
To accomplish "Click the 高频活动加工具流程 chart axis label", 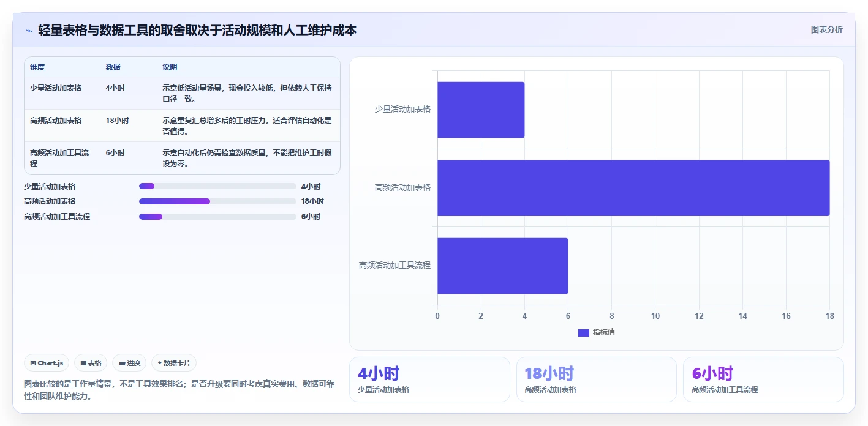I will coord(394,266).
